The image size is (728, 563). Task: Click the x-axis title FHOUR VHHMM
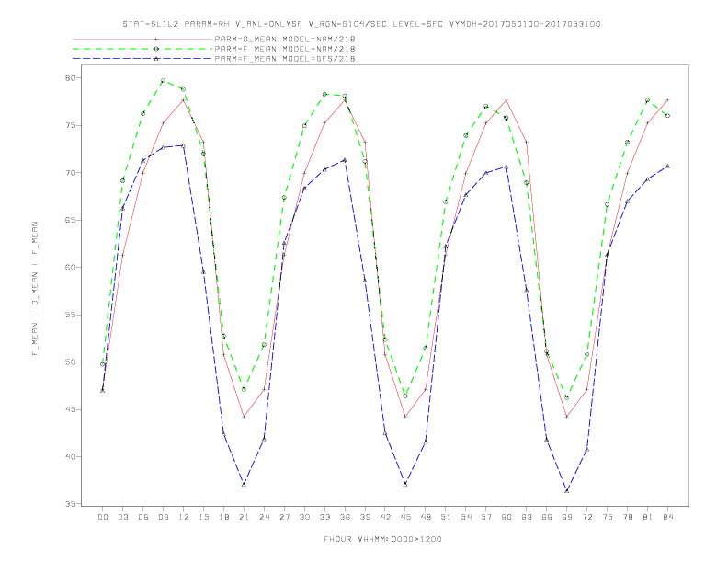[382, 539]
